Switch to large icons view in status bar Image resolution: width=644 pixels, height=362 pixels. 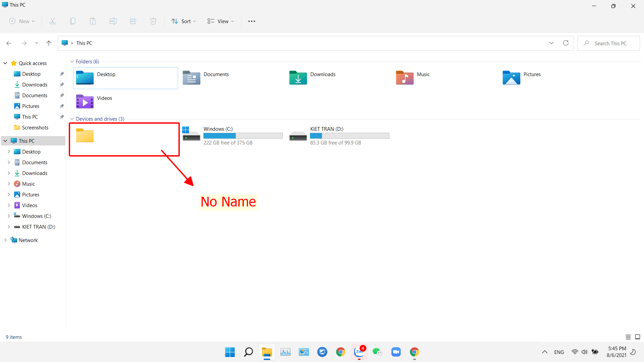pos(638,337)
